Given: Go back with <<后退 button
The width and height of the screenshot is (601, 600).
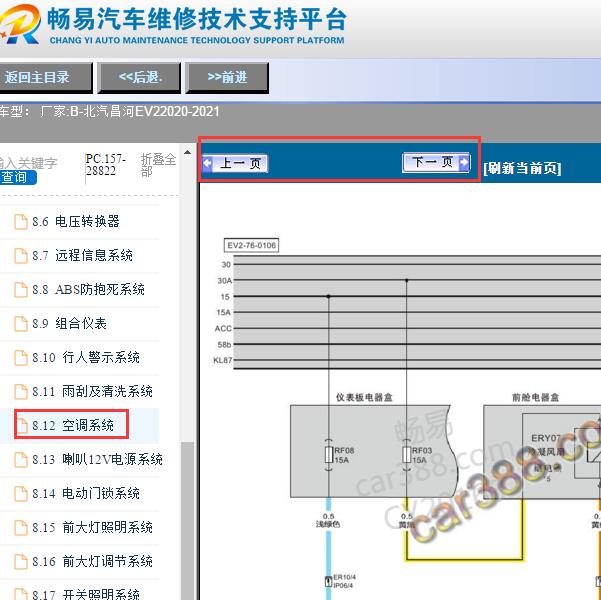Looking at the screenshot, I should click(x=139, y=77).
